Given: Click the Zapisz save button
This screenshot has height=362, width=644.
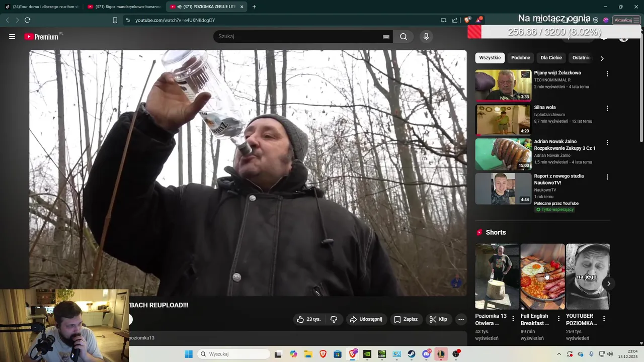Looking at the screenshot, I should pyautogui.click(x=406, y=319).
